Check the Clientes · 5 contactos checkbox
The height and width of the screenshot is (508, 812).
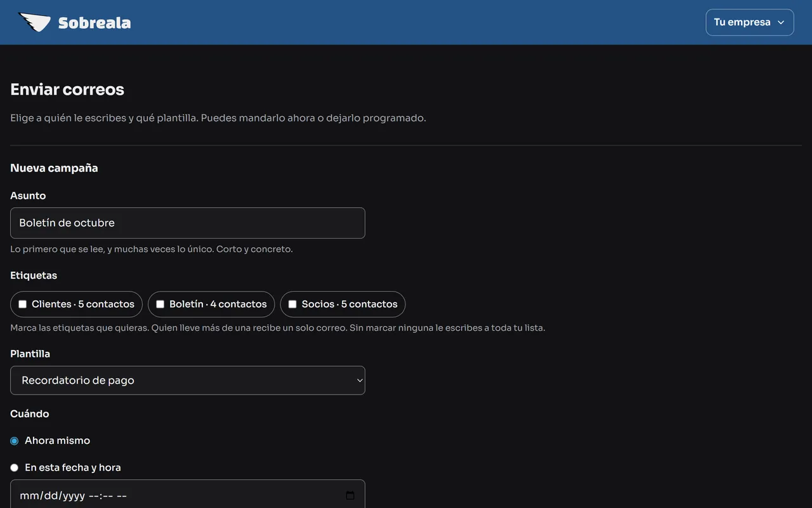(23, 304)
